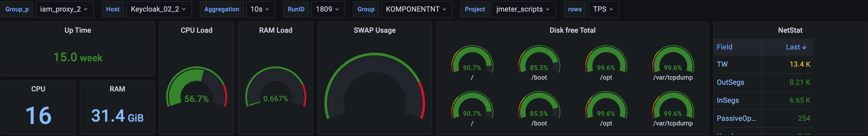
Task: Open the Keycloak_02_2 Host dropdown
Action: pos(159,9)
